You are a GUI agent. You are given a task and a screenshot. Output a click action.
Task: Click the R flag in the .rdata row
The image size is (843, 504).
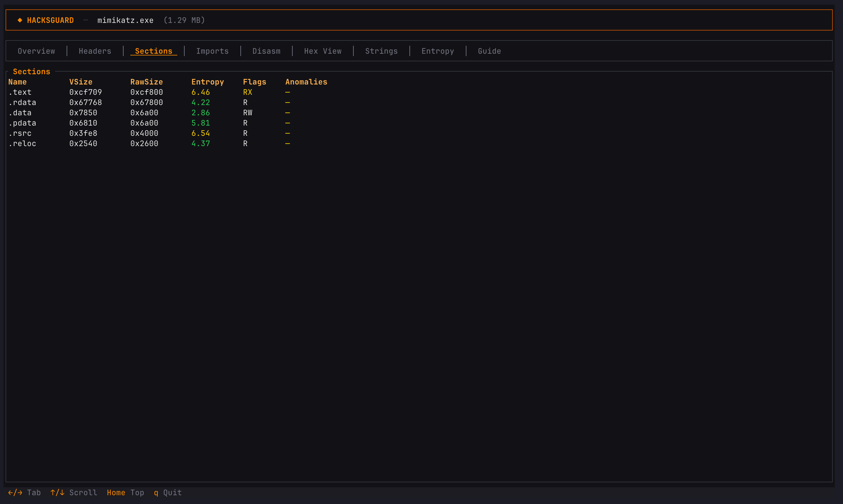click(245, 103)
